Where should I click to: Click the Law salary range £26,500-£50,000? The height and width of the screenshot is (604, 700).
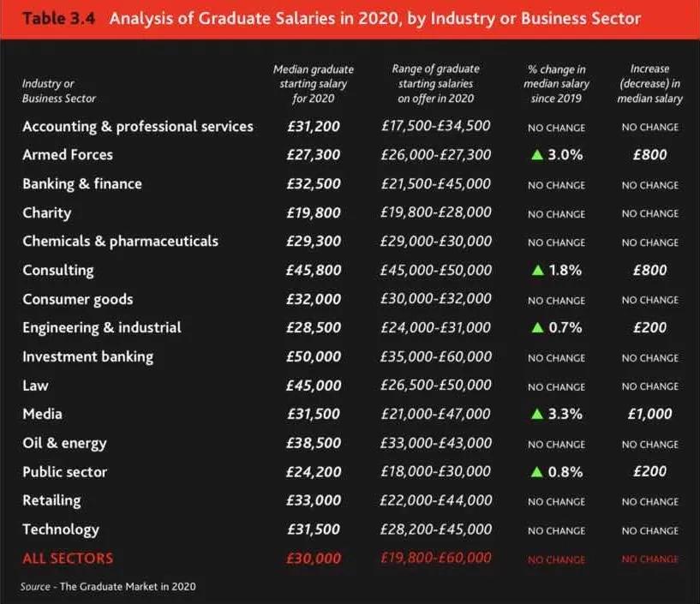(435, 385)
